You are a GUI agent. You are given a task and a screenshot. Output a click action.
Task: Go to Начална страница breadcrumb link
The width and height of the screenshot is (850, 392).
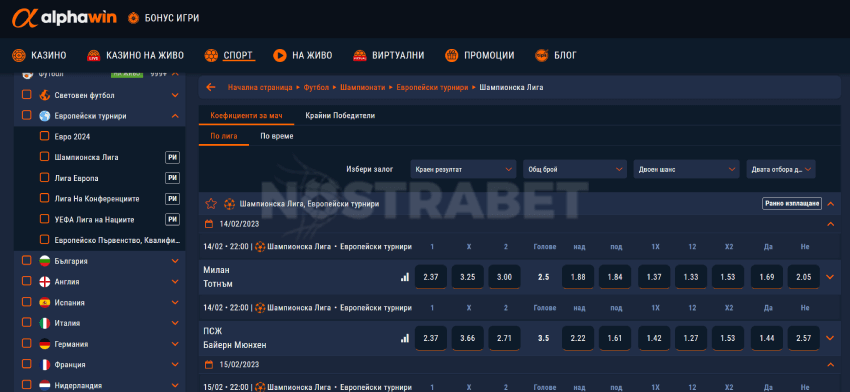(260, 87)
